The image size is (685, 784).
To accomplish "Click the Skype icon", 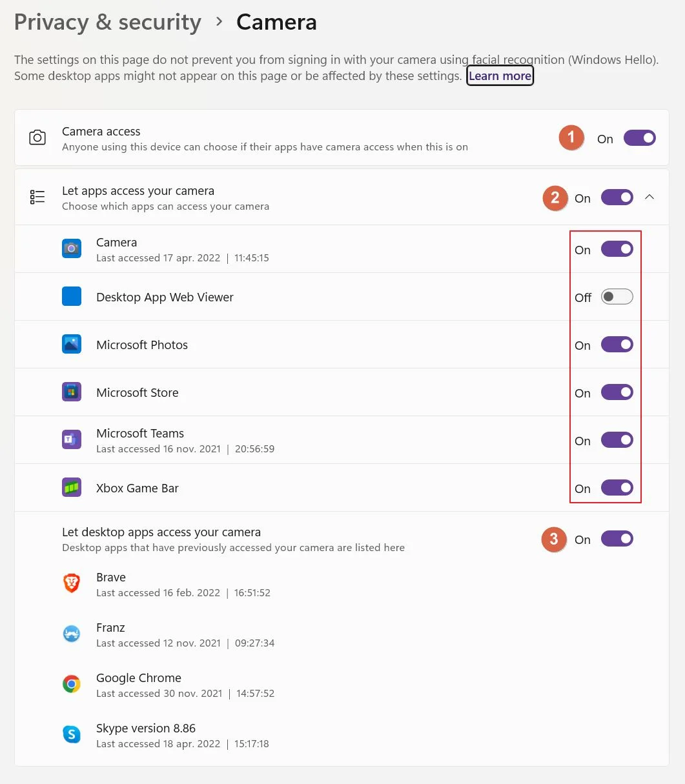I will 72,734.
